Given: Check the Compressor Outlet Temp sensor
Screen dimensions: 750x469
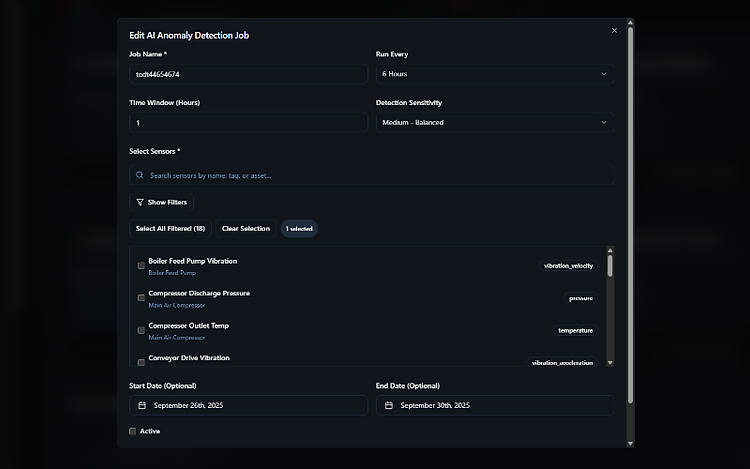Looking at the screenshot, I should click(x=141, y=330).
